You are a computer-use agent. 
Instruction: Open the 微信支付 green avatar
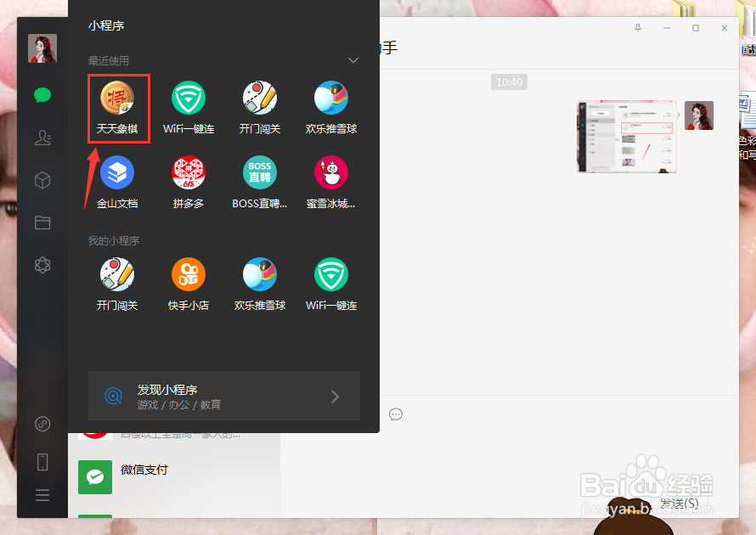pyautogui.click(x=95, y=477)
